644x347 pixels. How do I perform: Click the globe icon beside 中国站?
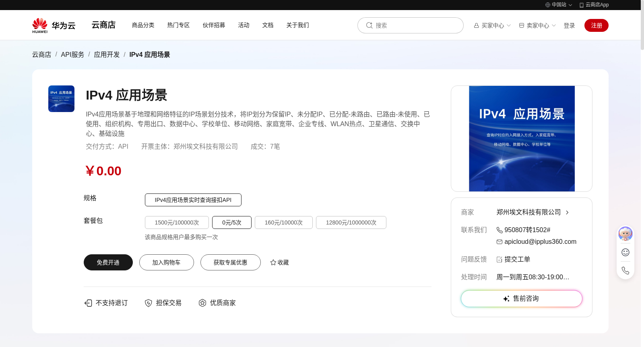pos(547,5)
